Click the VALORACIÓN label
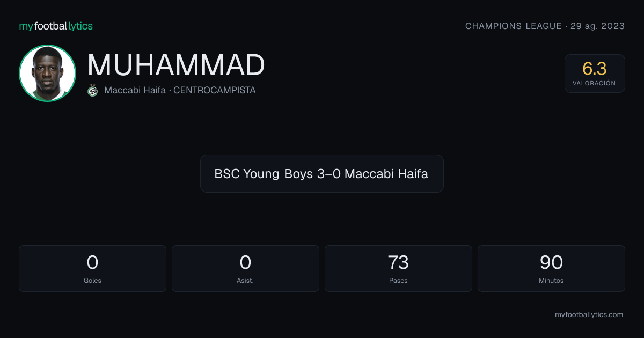The image size is (644, 338). click(x=594, y=83)
